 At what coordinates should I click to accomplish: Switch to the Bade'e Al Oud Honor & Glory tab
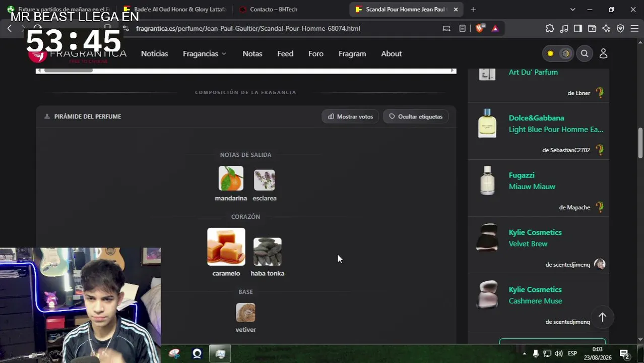175,9
